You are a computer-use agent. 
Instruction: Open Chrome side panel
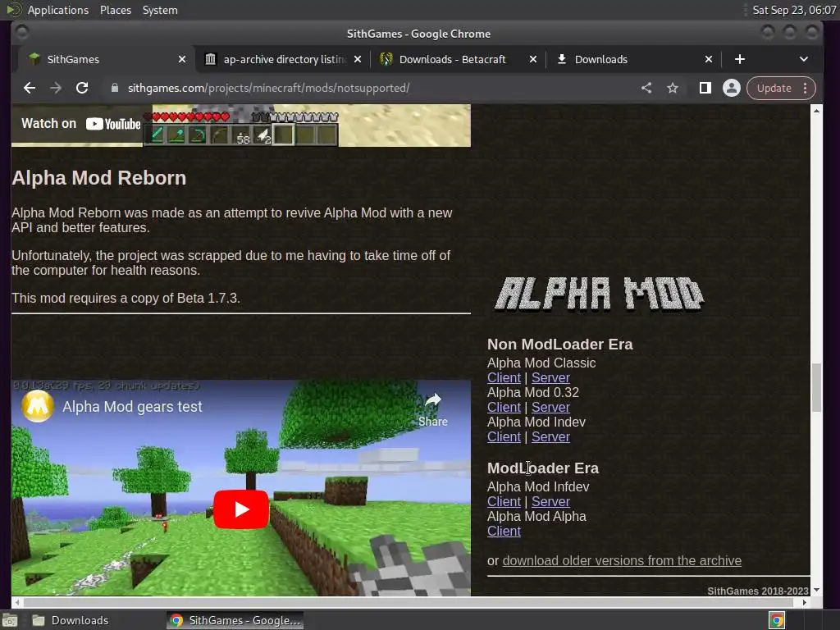pos(705,88)
